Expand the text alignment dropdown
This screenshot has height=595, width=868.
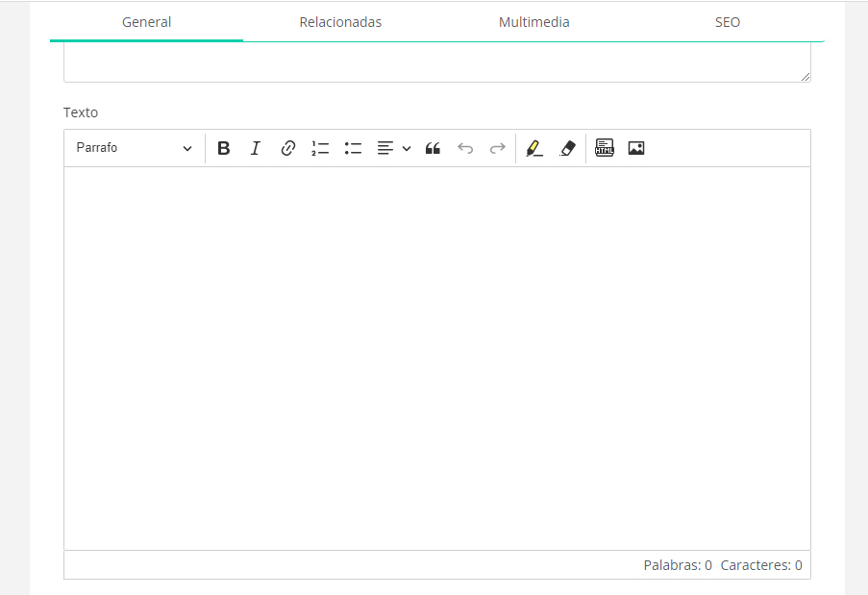394,148
